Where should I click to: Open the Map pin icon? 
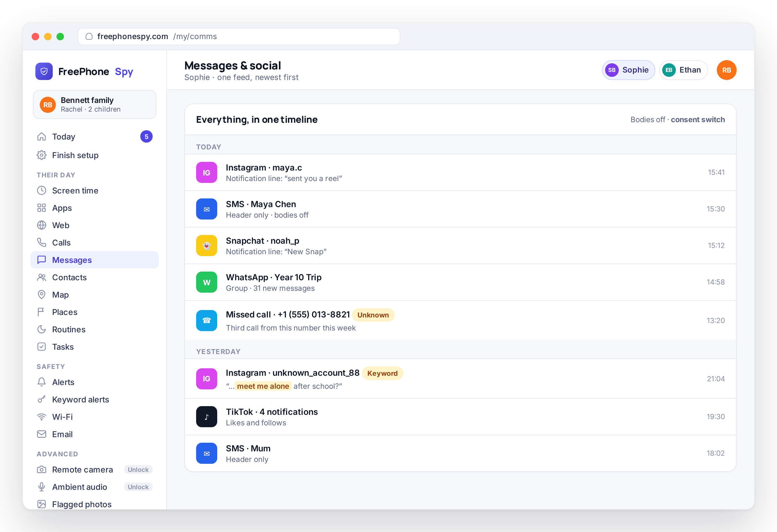42,295
